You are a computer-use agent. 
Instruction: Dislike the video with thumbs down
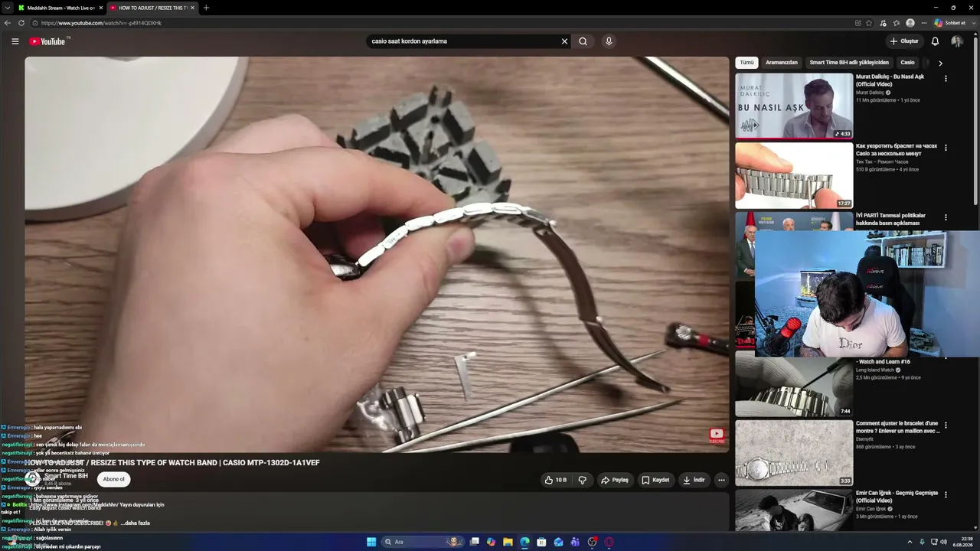(x=583, y=480)
